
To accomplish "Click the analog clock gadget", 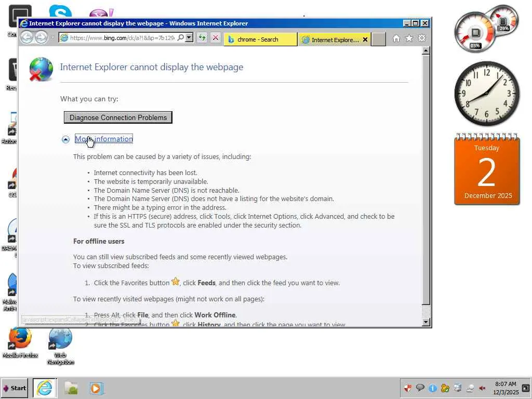I will 487,94.
